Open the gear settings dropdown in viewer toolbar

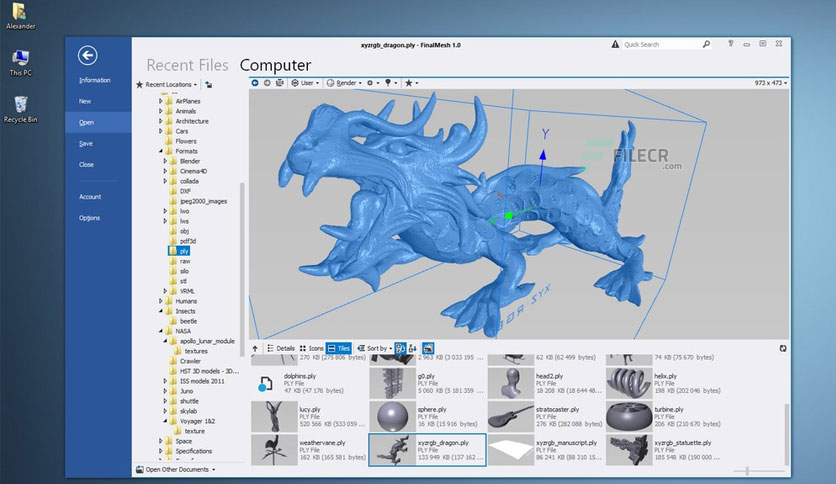(373, 83)
